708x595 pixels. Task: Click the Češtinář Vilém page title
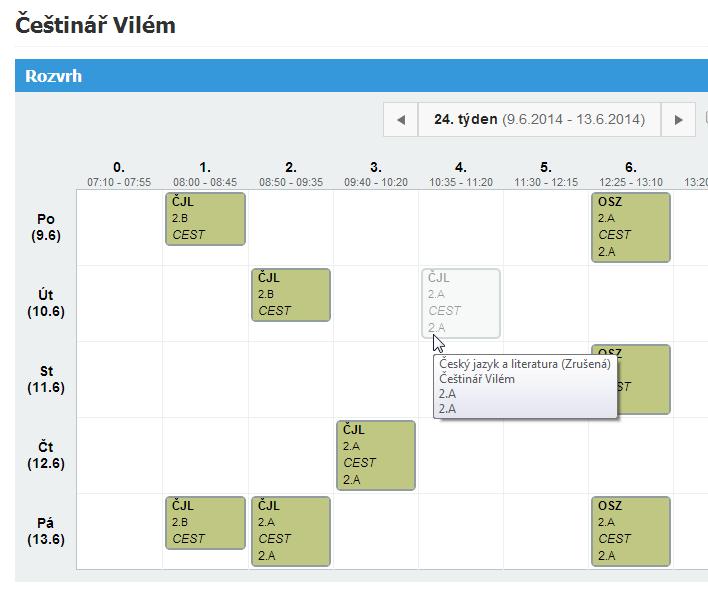click(x=96, y=25)
